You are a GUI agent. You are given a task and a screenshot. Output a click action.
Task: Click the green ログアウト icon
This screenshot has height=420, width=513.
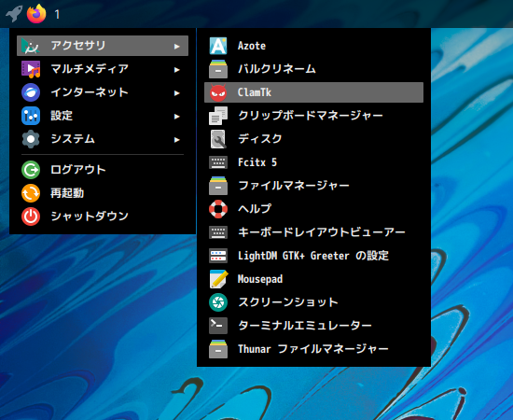point(31,170)
